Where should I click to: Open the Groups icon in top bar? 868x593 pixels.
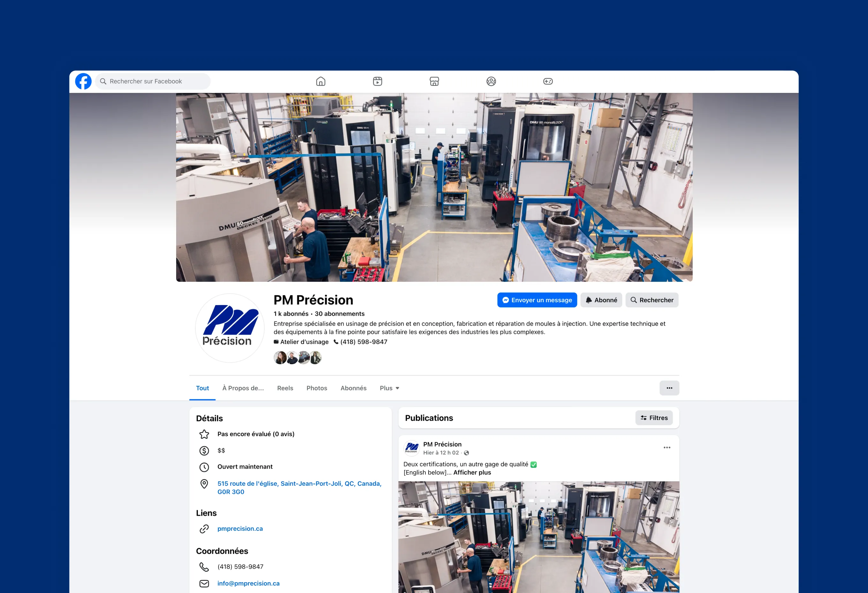tap(491, 81)
